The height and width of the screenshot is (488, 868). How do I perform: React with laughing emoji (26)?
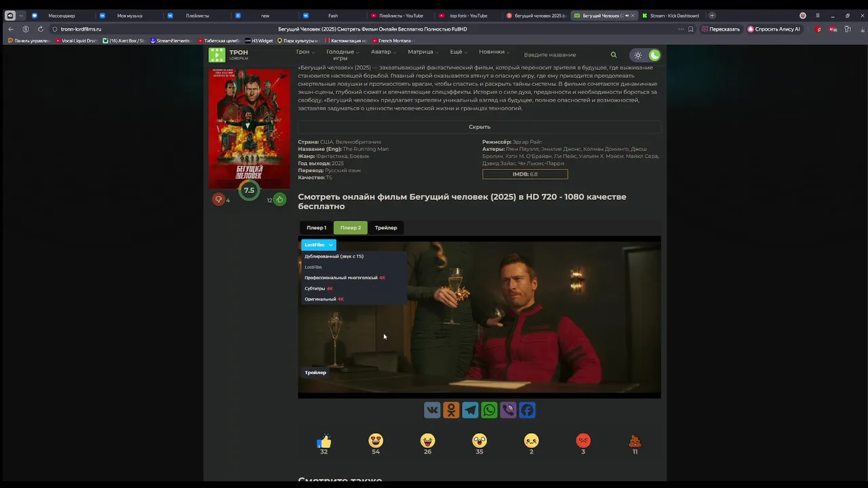tap(427, 441)
